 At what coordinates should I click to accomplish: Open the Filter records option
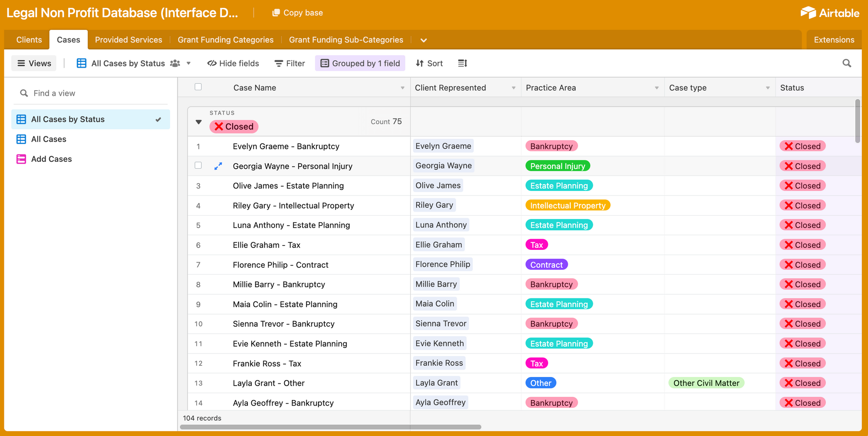[x=290, y=63]
